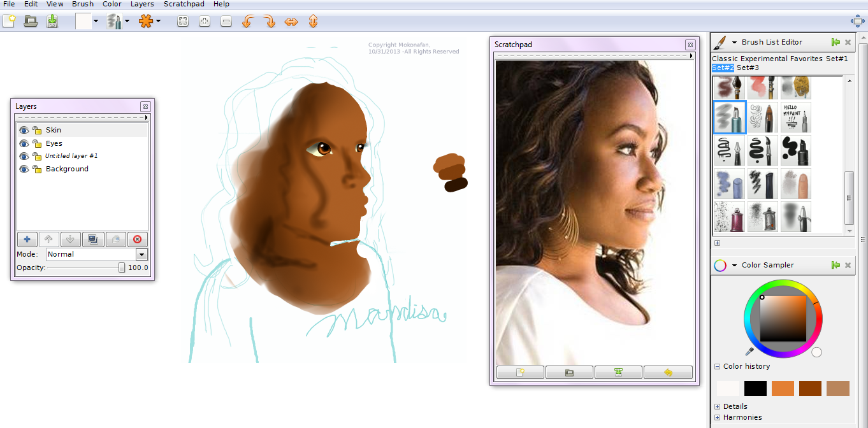868x428 pixels.
Task: Flip the canvas vertically
Action: click(313, 22)
